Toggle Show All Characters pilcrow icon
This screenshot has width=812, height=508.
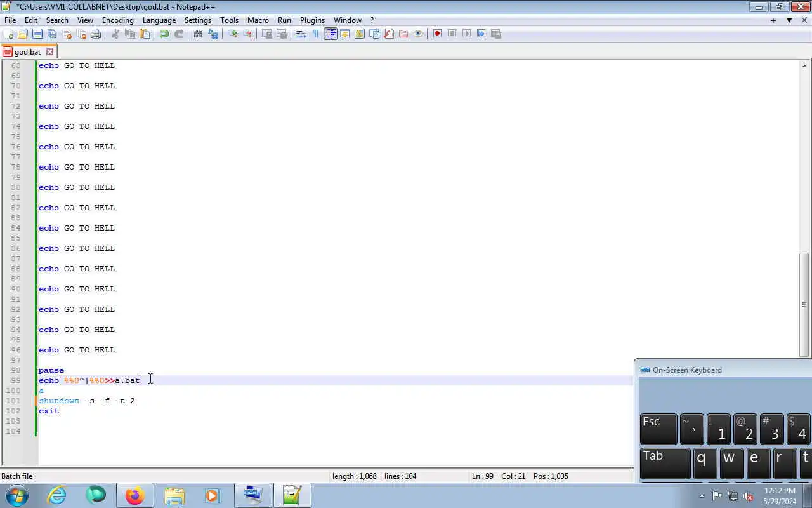tap(316, 34)
